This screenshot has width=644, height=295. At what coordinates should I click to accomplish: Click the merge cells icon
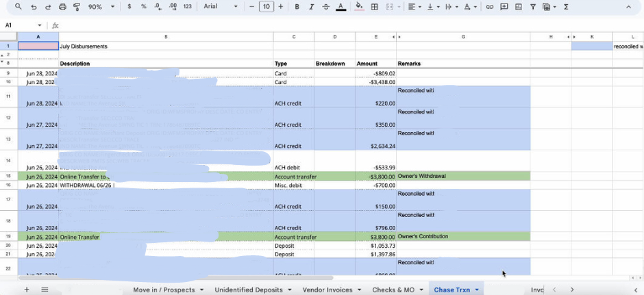(389, 7)
